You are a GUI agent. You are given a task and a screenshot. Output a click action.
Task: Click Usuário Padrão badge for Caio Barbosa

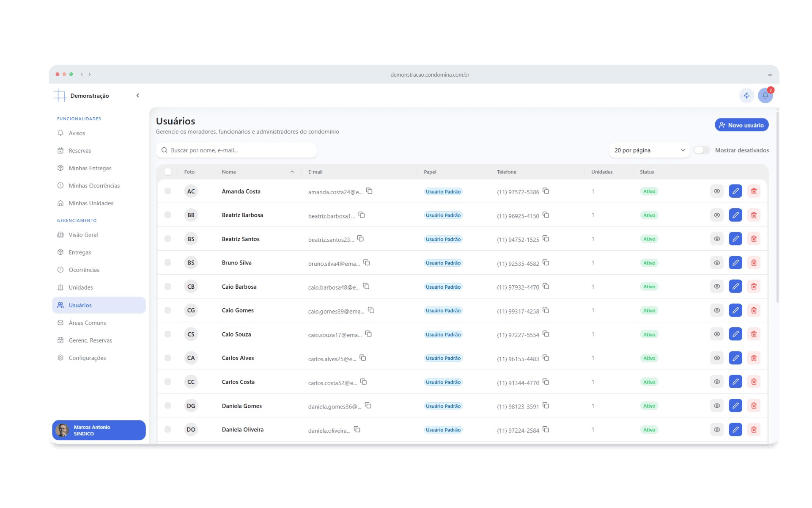pyautogui.click(x=443, y=287)
